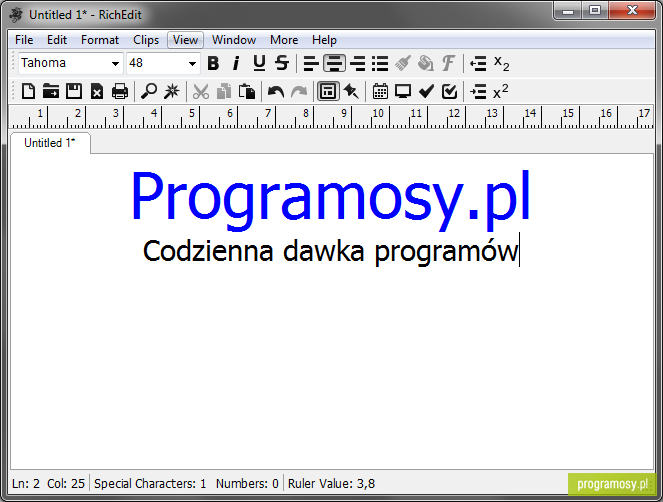Click the blue Programosy.pl heading text
The image size is (663, 502).
click(331, 200)
